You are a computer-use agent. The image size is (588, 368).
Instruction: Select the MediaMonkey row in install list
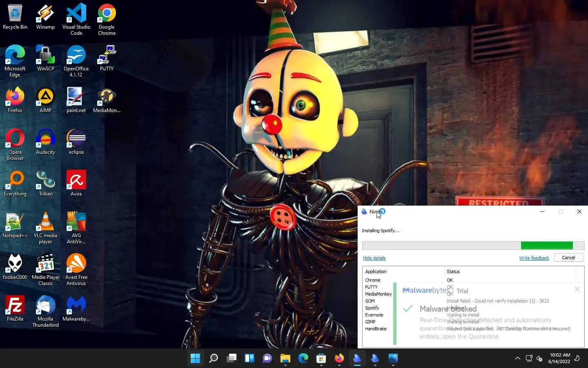point(473,294)
